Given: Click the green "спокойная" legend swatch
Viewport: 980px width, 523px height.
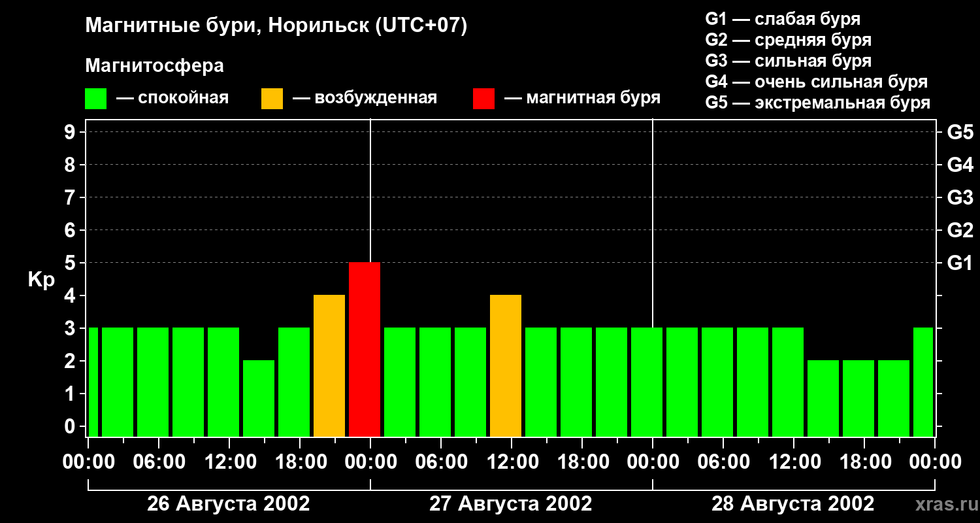Looking at the screenshot, I should [x=95, y=99].
